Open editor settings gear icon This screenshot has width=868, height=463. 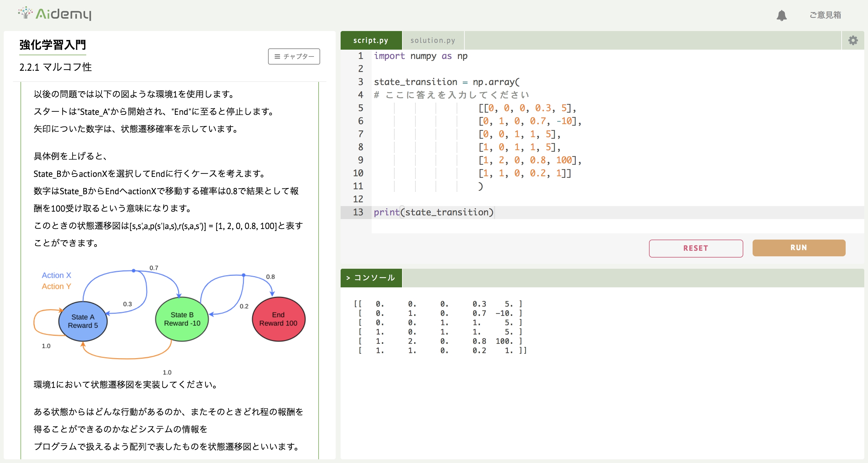coord(853,40)
